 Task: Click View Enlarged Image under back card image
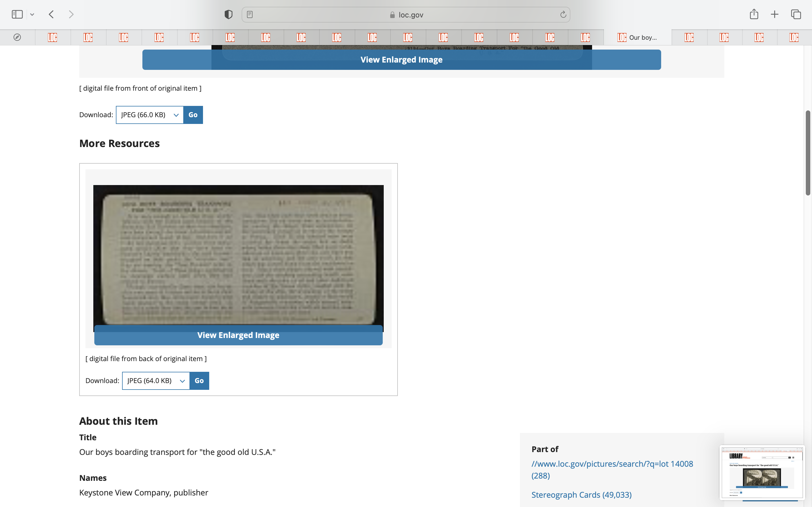click(x=238, y=335)
